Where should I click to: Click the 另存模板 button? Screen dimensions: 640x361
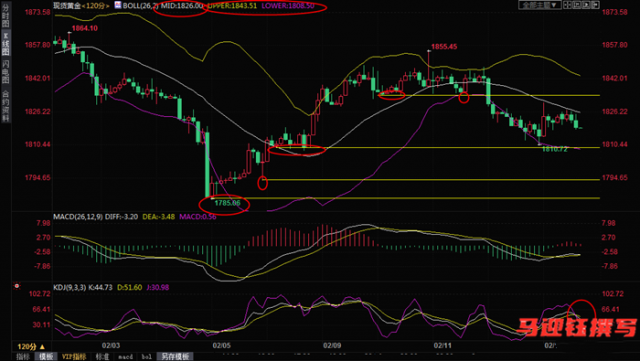click(175, 357)
